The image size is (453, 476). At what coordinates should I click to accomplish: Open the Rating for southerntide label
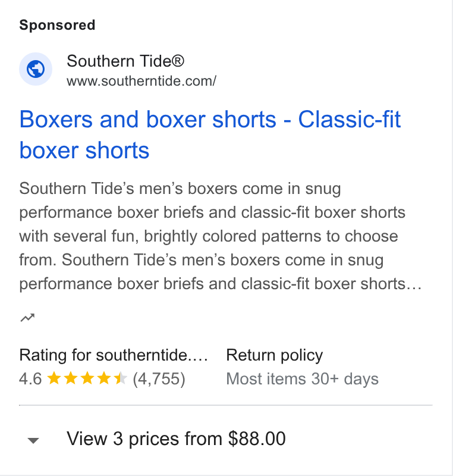point(114,355)
